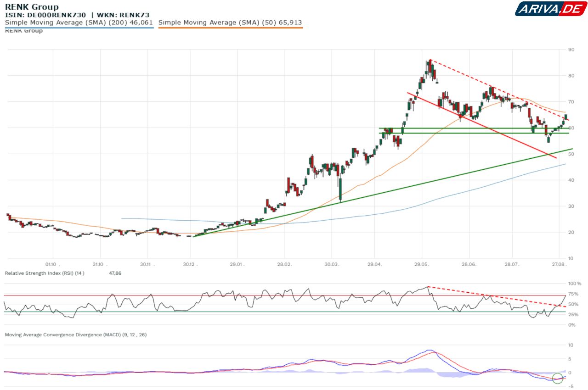
Task: Toggle the Simple Moving Average (SMA) (200) legend
Action: tap(79, 22)
